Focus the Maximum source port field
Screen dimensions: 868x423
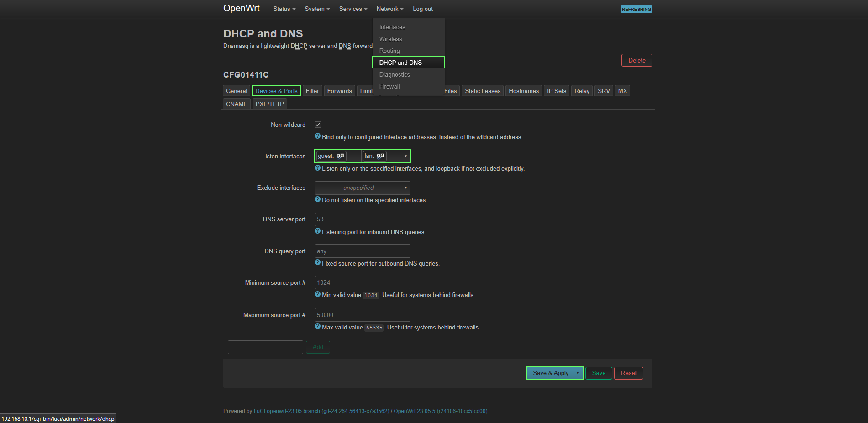tap(363, 315)
